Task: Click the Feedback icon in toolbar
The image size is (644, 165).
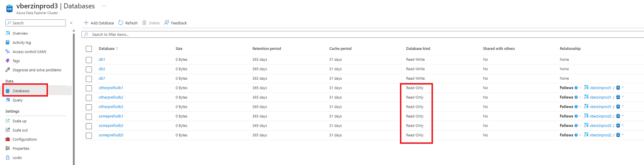Action: (x=167, y=23)
